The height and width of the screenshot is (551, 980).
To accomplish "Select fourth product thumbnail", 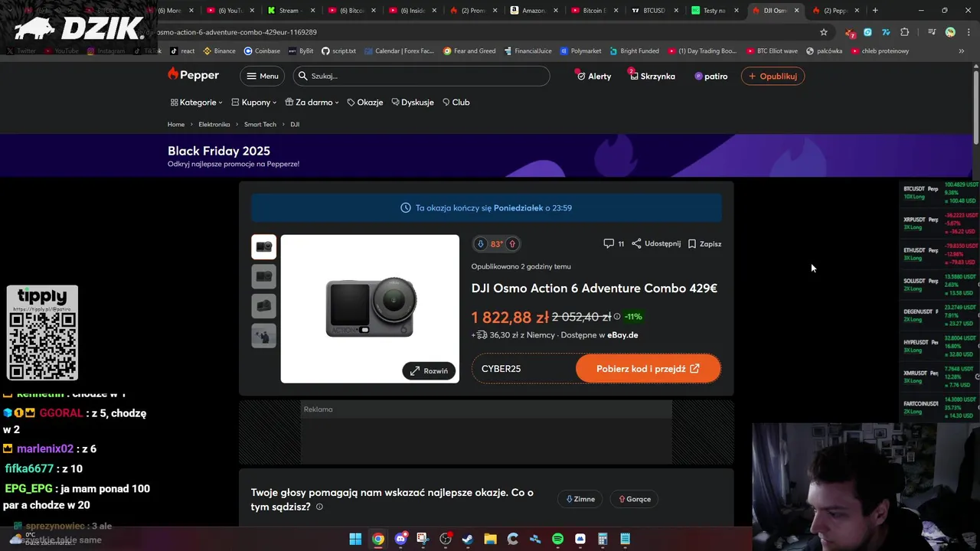I will click(264, 336).
